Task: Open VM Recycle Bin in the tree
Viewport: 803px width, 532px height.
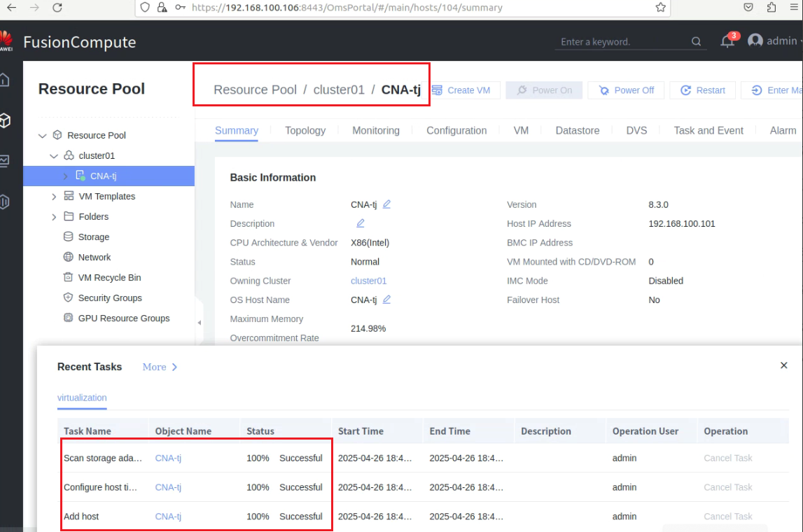Action: pos(110,277)
